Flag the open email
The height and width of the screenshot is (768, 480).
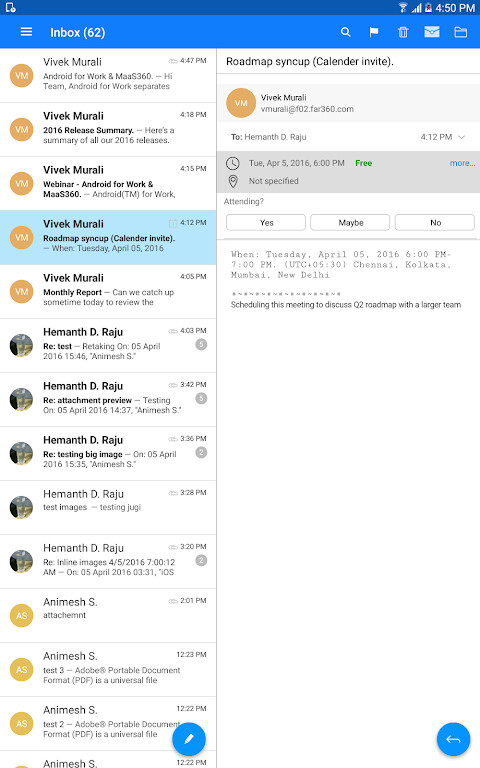[374, 32]
